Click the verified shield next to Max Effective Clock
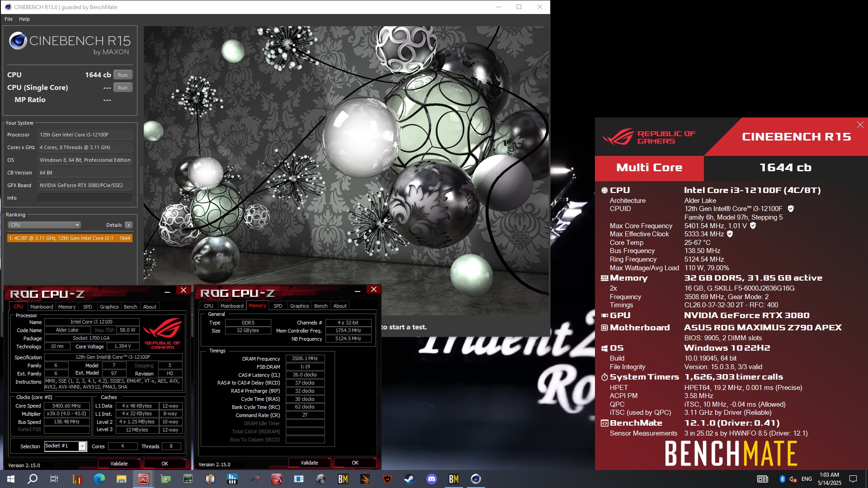Viewport: 868px width, 488px height. 730,234
